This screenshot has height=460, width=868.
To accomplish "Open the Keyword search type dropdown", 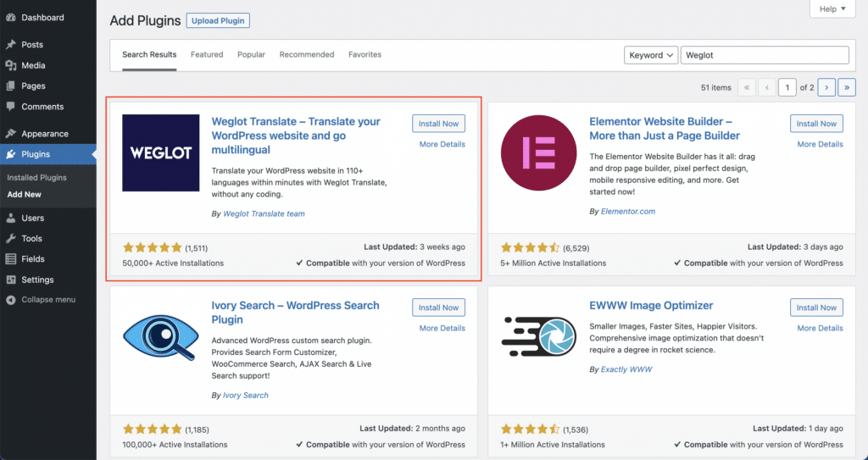I will 651,55.
